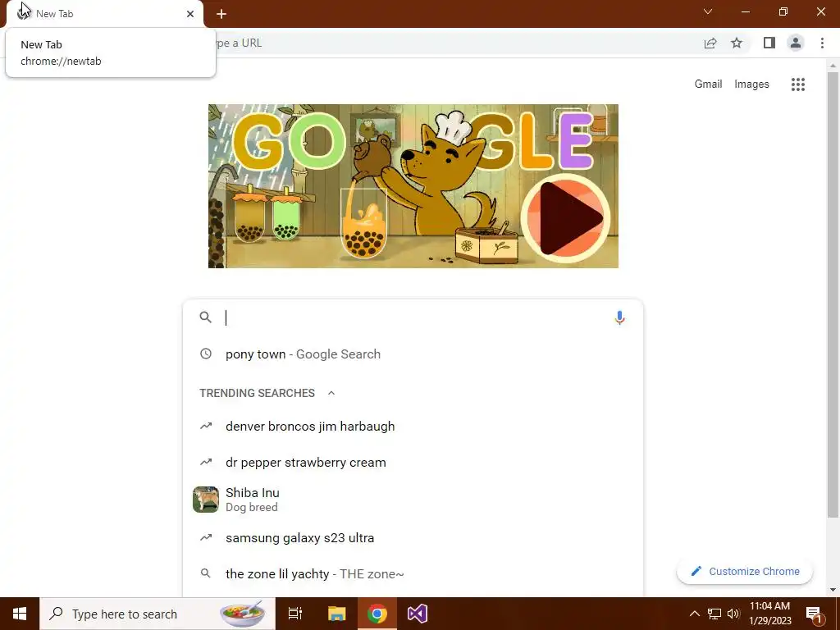
Task: Click the address bar URL field
Action: click(455, 43)
